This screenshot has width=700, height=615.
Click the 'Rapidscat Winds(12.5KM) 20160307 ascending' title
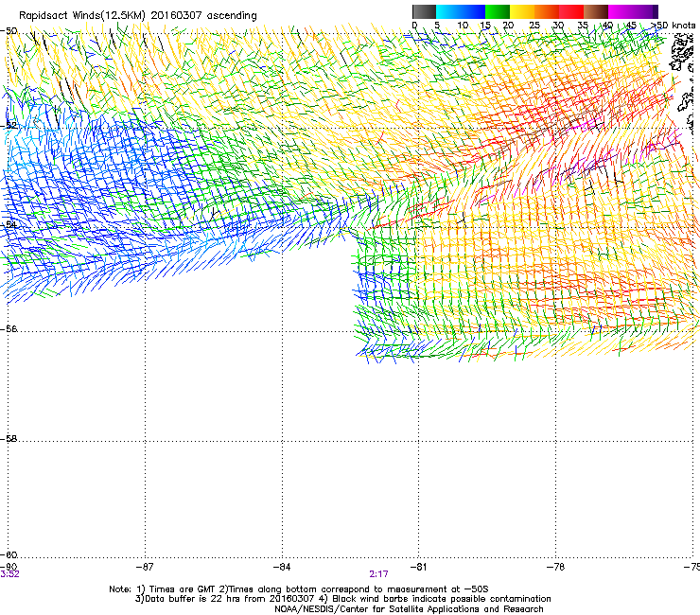tap(138, 16)
